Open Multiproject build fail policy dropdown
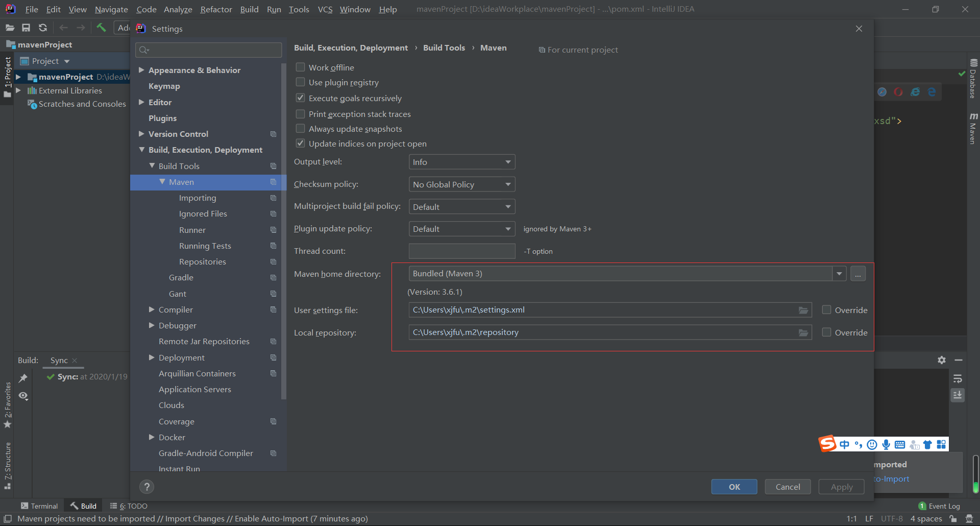The height and width of the screenshot is (526, 980). click(462, 207)
